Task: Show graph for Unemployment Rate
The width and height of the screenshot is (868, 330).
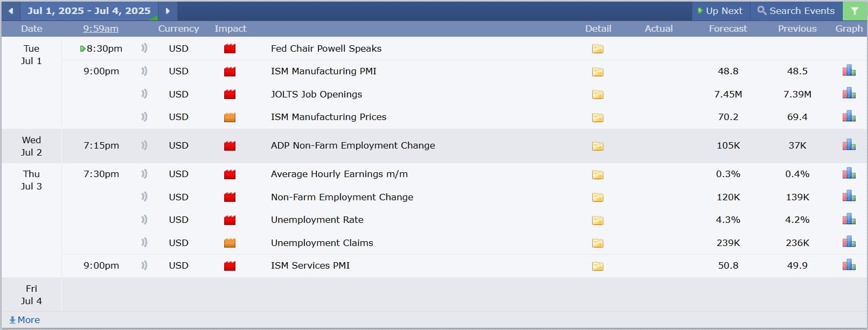Action: [849, 219]
